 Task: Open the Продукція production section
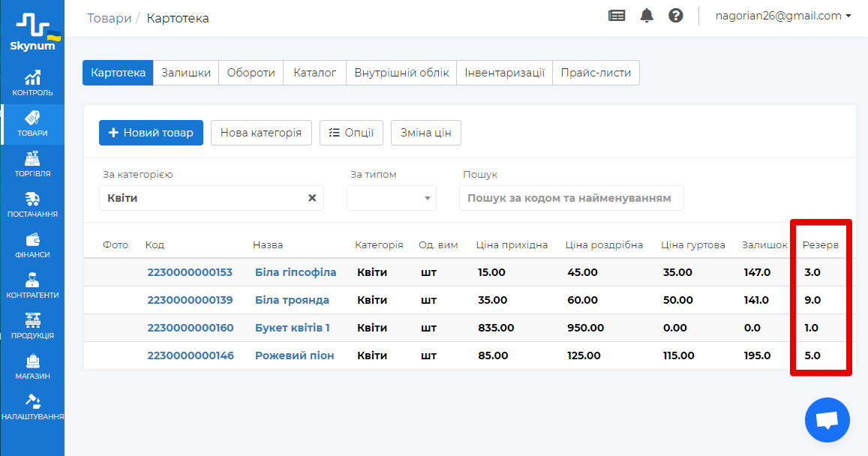[x=32, y=326]
